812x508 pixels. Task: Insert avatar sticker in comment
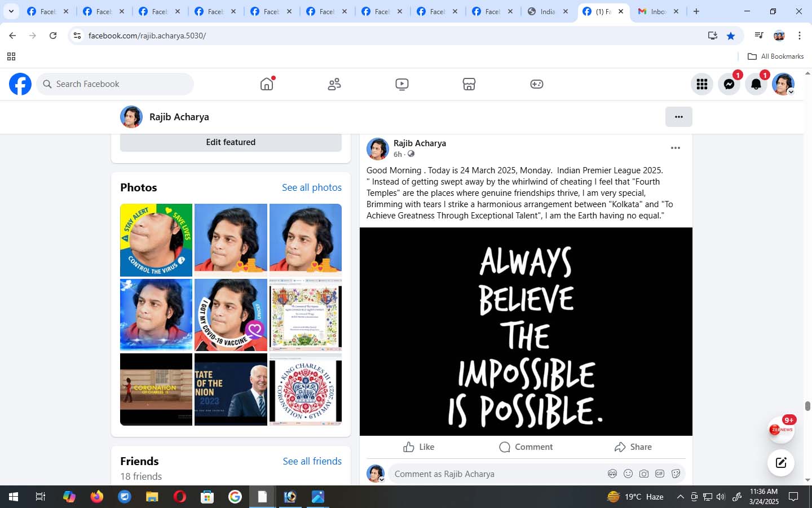[x=612, y=474]
